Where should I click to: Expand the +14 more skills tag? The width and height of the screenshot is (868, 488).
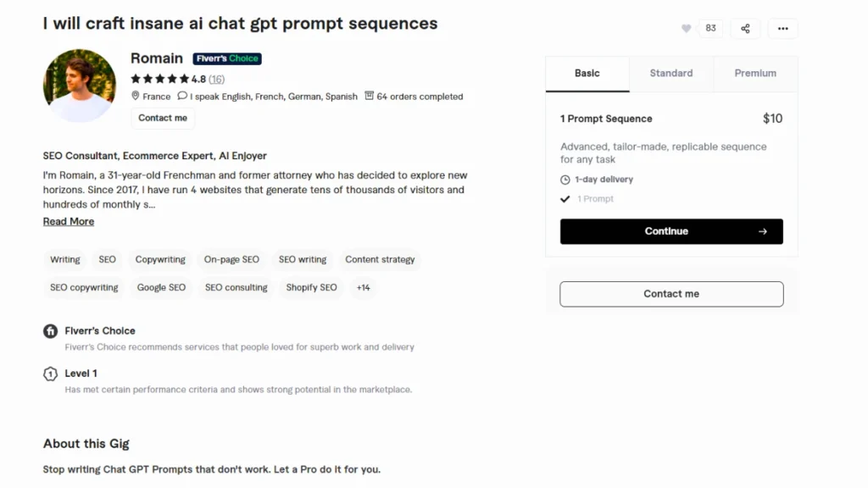tap(363, 287)
